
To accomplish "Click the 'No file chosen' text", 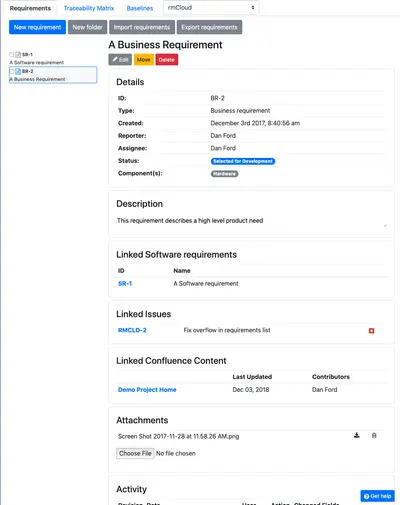I will (176, 453).
